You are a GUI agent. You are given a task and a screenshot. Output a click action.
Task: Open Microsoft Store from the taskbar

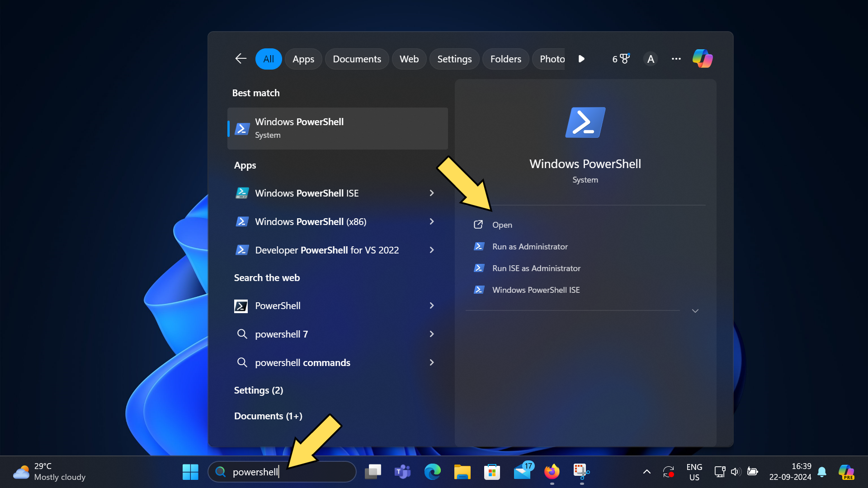[x=492, y=472]
